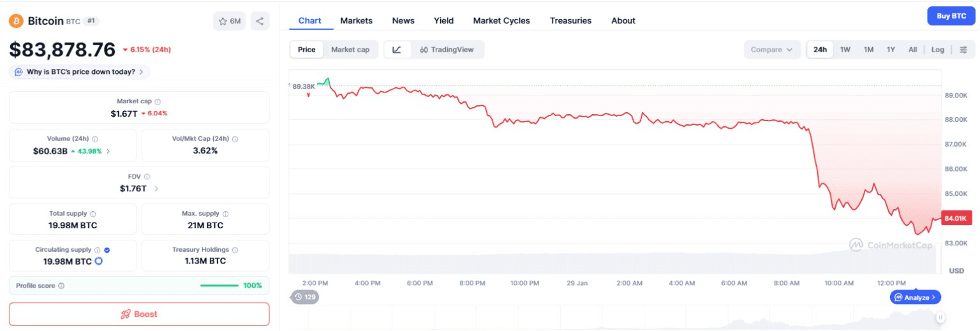
Task: Click the Market cap info icon
Action: coord(158,101)
